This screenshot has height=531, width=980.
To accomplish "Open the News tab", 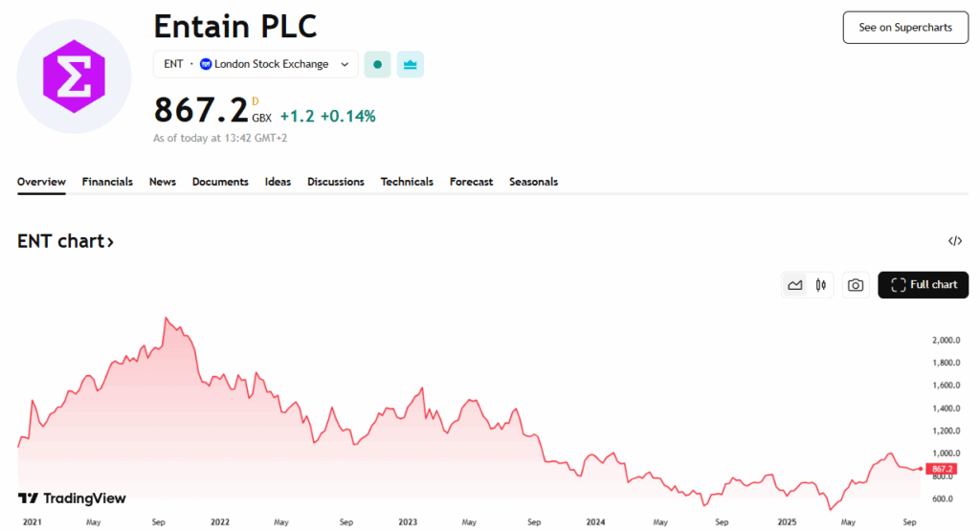I will (163, 182).
